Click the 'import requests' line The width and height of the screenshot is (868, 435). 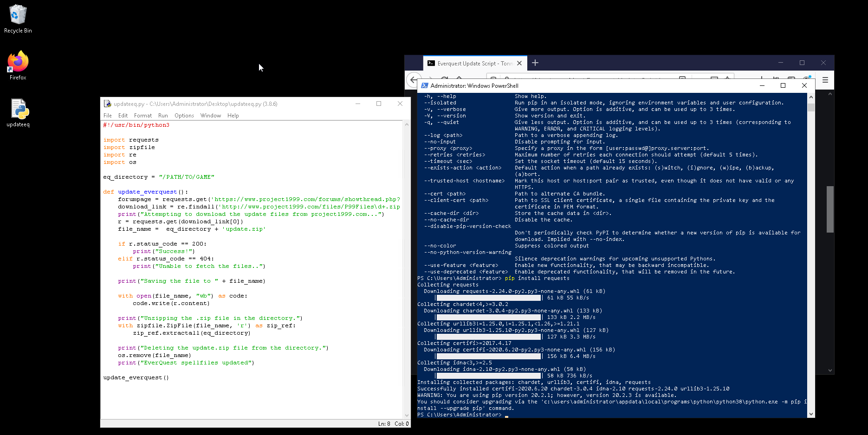(131, 140)
